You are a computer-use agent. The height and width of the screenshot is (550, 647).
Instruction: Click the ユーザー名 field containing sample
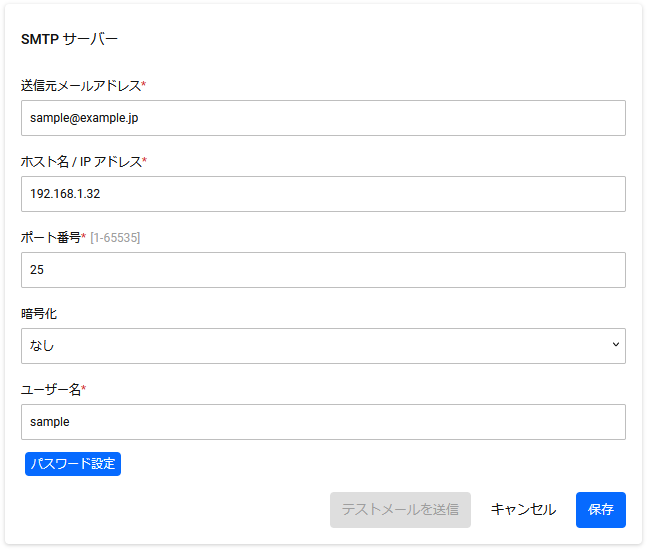[x=323, y=422]
